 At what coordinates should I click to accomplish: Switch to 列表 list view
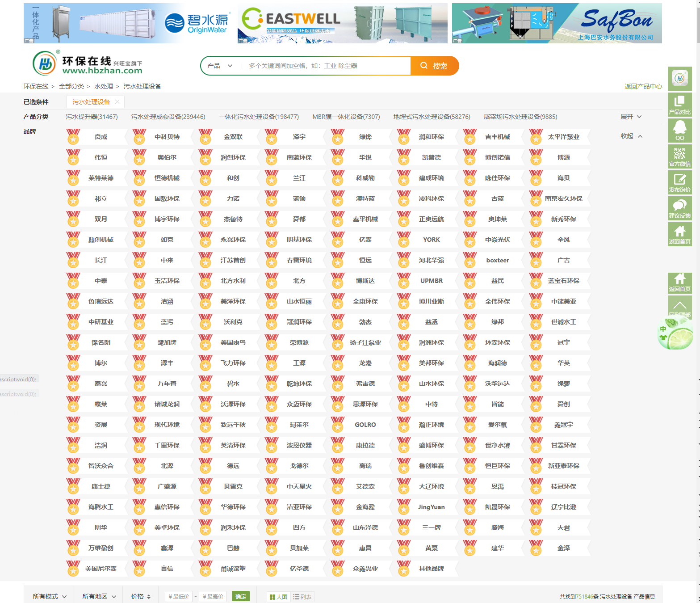coord(303,597)
